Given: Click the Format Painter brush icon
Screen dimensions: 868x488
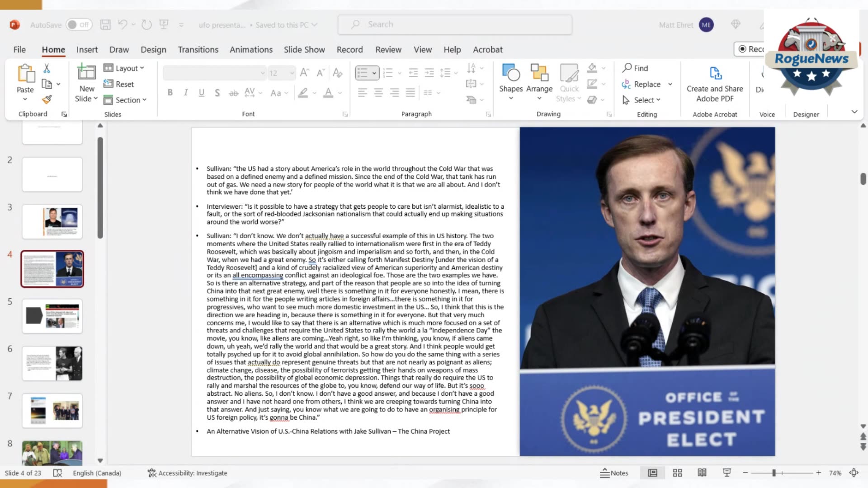Looking at the screenshot, I should coord(47,99).
